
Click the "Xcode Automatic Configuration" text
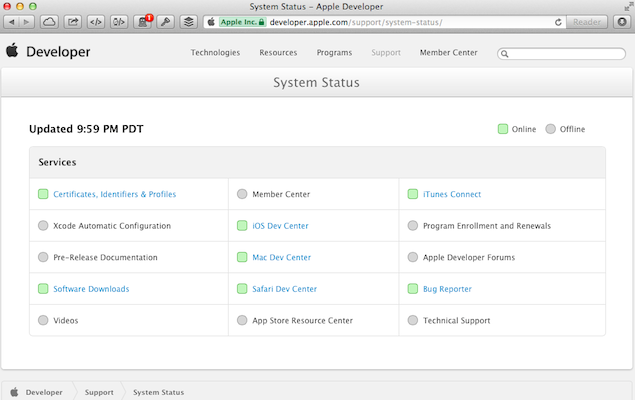pos(112,226)
